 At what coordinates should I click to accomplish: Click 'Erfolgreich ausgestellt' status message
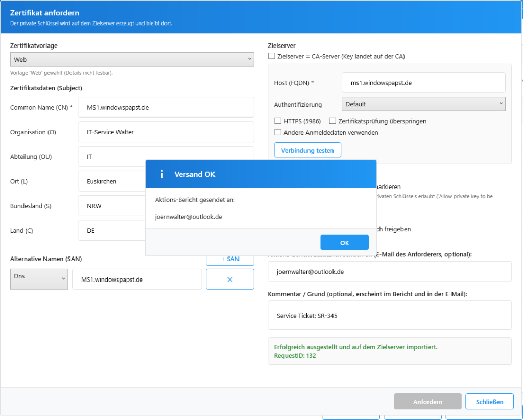[355, 347]
